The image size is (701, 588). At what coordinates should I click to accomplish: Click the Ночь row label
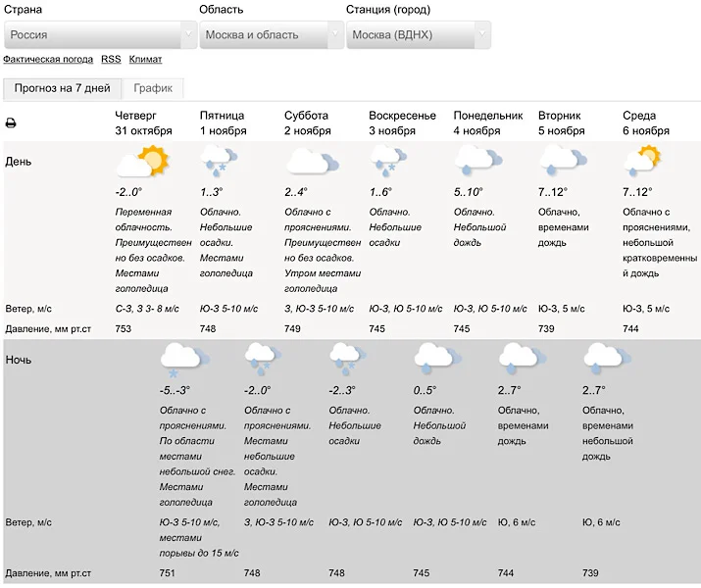pyautogui.click(x=19, y=360)
